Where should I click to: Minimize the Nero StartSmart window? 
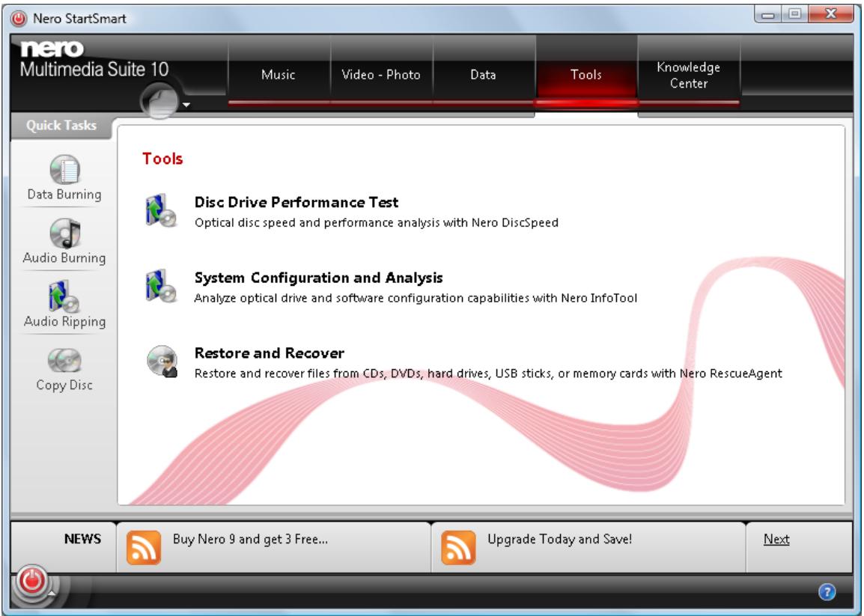767,14
